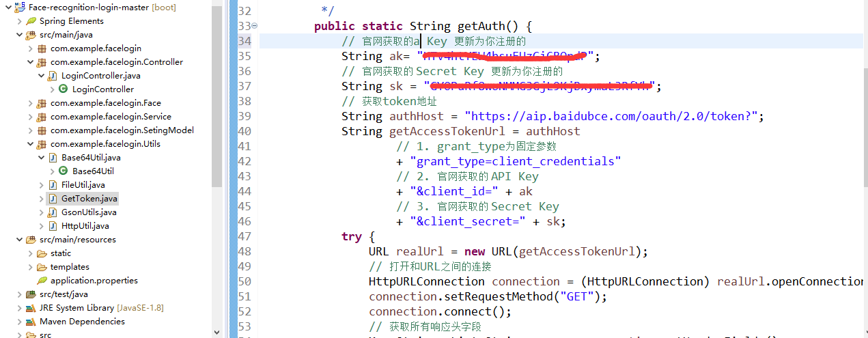This screenshot has width=868, height=338.
Task: Click the src/test/java folder icon
Action: click(x=31, y=294)
